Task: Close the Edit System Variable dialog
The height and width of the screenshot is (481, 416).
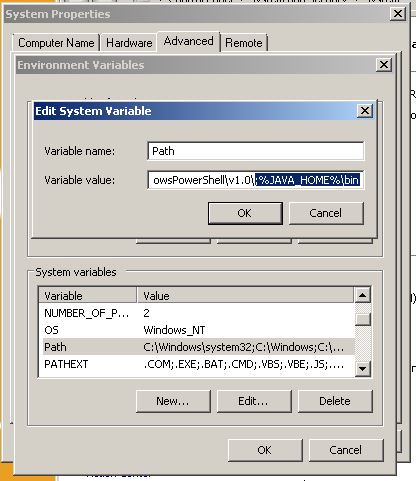Action: point(365,111)
